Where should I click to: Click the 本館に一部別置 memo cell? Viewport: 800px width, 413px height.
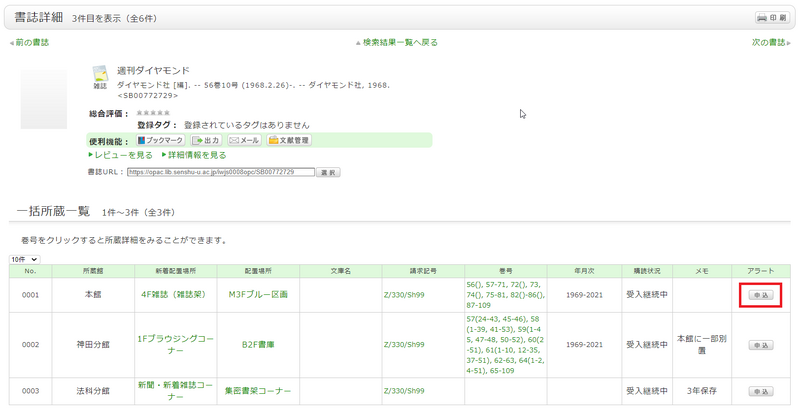click(x=702, y=345)
